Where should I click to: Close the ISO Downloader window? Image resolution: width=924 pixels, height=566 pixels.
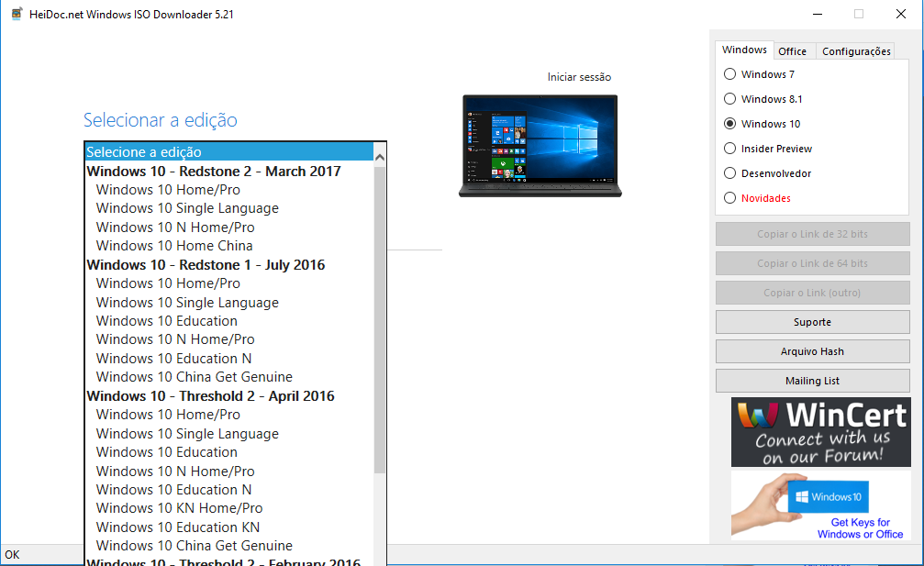tap(901, 14)
